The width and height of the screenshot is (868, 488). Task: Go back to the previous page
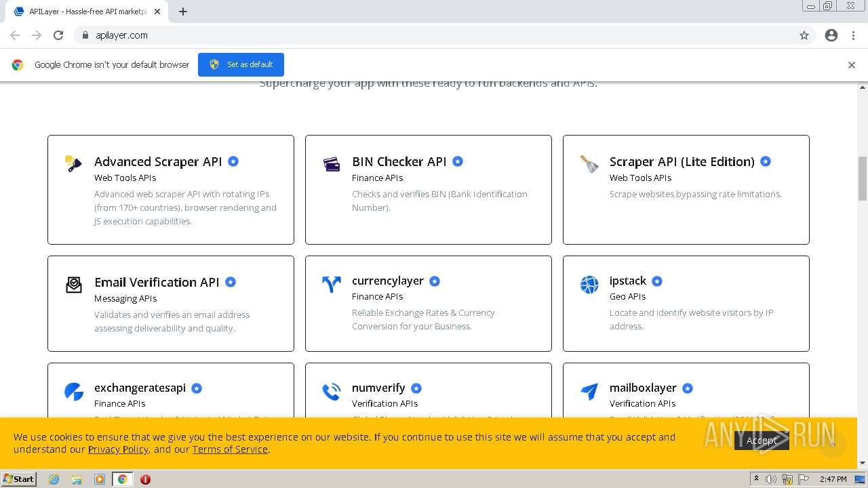[15, 35]
